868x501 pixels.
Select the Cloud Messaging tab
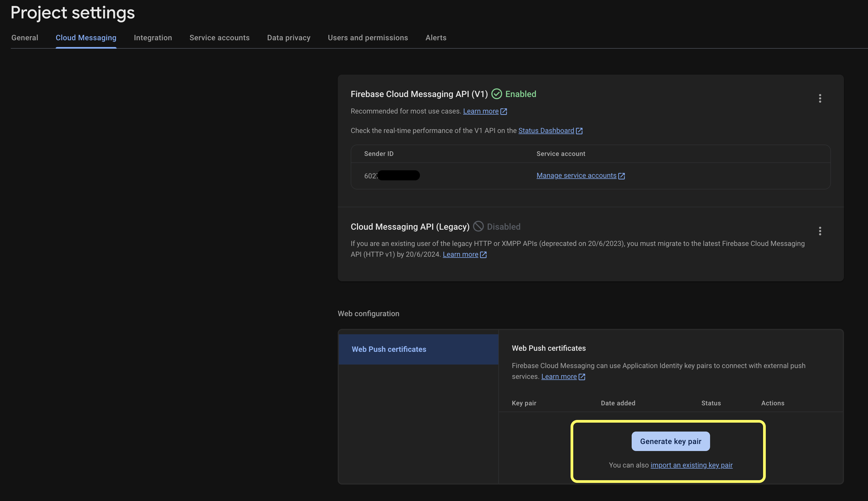[x=86, y=38]
